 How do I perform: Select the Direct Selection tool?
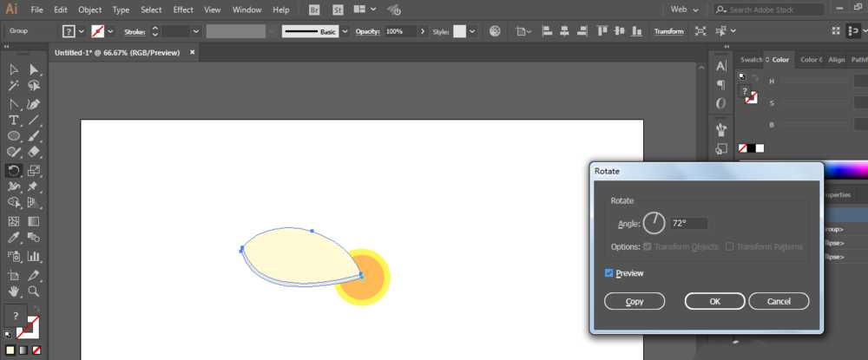pos(34,69)
